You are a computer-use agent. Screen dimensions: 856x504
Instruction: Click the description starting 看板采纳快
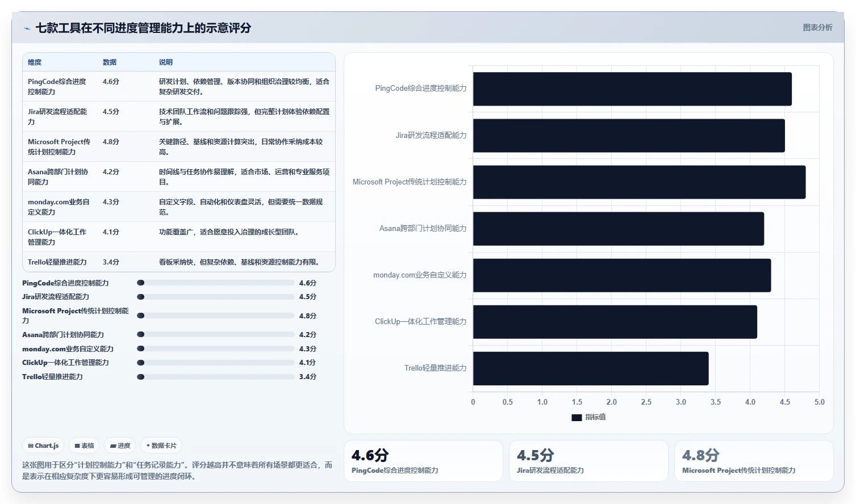coord(239,262)
